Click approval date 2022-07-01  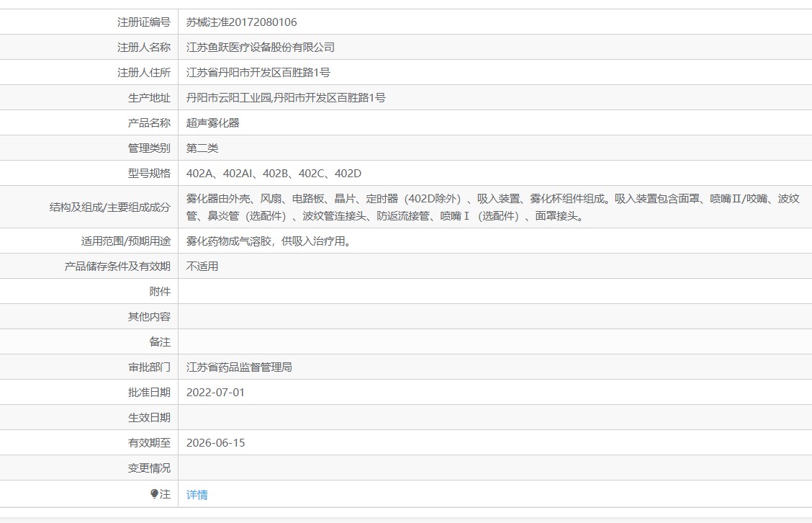click(215, 393)
